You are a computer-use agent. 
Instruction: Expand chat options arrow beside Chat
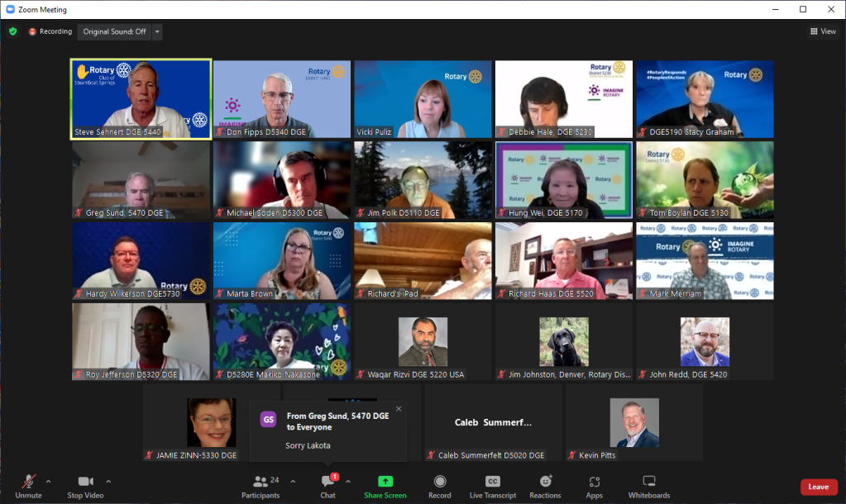pyautogui.click(x=347, y=481)
